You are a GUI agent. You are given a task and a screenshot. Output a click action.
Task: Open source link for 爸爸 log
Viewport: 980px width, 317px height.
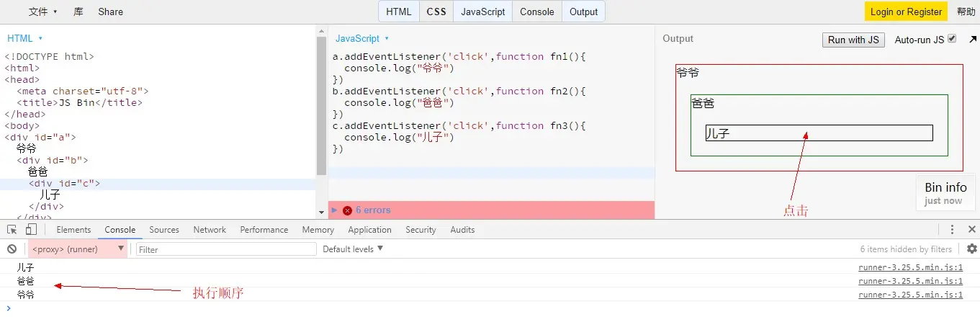click(910, 281)
